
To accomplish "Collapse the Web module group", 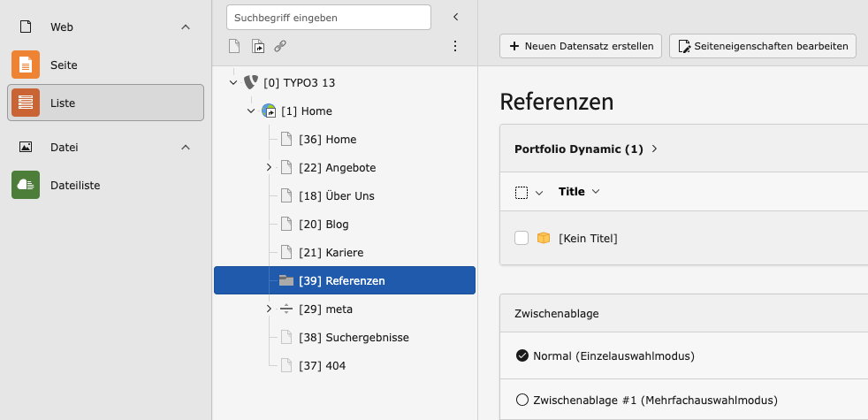I will pyautogui.click(x=186, y=27).
